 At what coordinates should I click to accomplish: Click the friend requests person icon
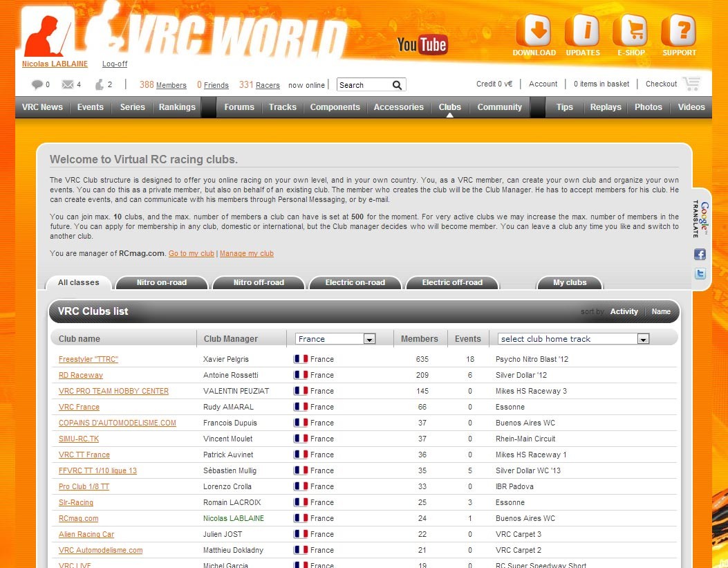pos(100,84)
